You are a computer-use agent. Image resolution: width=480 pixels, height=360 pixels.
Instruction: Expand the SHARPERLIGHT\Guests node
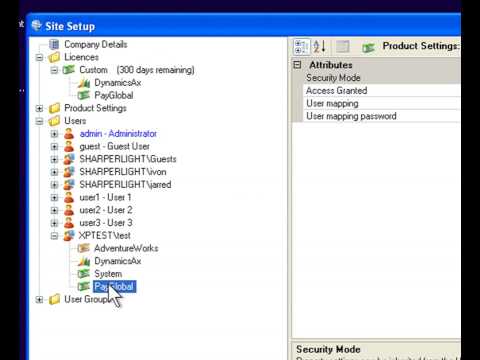tap(54, 159)
